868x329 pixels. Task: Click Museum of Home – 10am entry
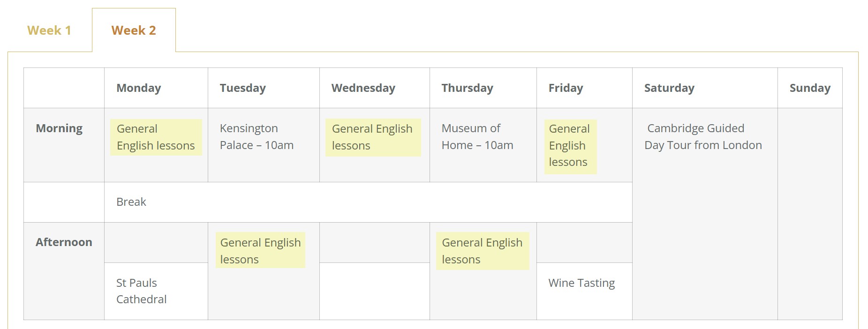[x=477, y=137]
